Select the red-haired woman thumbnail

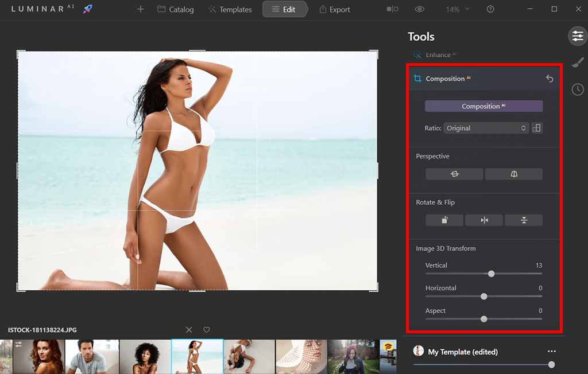pos(38,357)
